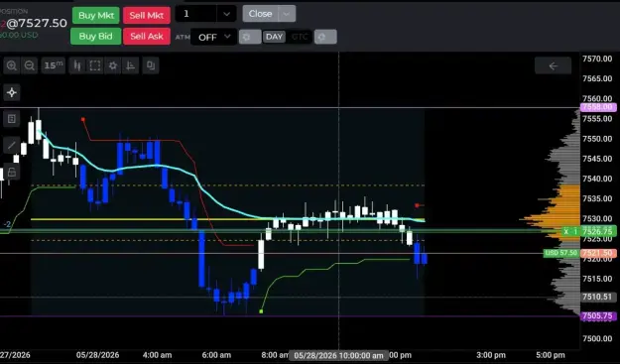Image resolution: width=620 pixels, height=364 pixels.
Task: Change the 15m chart timeframe
Action: (53, 65)
